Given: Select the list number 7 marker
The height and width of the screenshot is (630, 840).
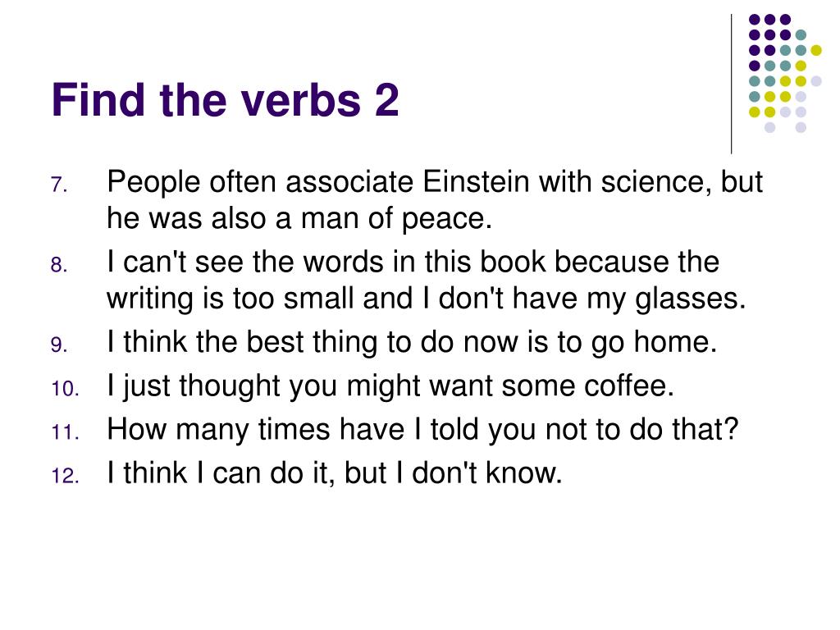Looking at the screenshot, I should pyautogui.click(x=59, y=185).
